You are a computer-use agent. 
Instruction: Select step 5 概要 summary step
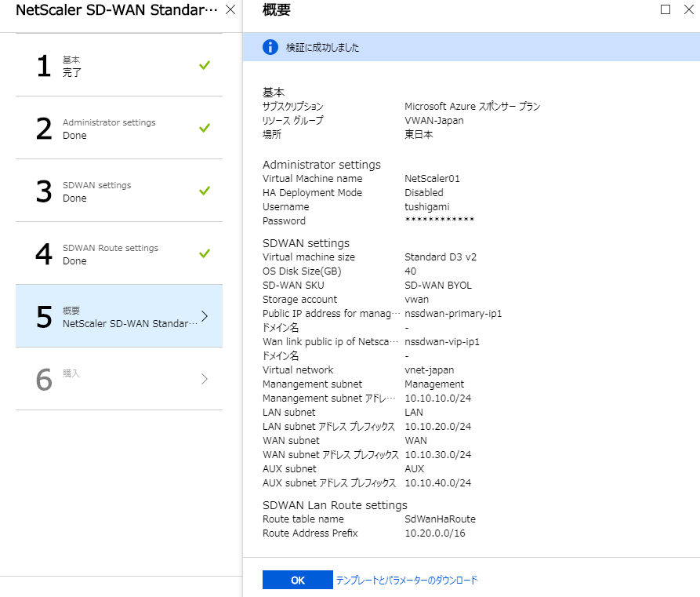[x=119, y=316]
